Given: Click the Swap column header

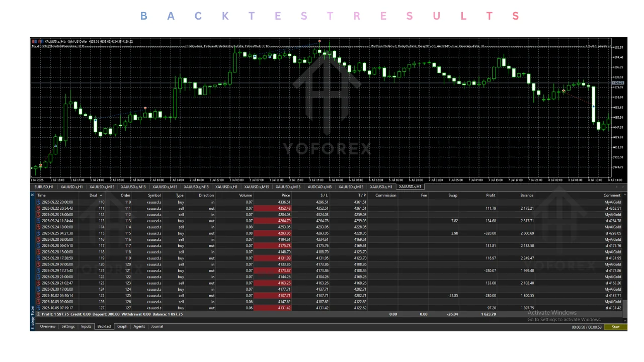Looking at the screenshot, I should (x=453, y=195).
